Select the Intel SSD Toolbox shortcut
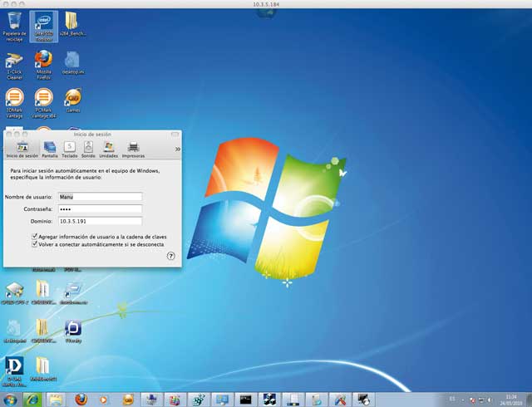Viewport: 532px width, 407px height. 44,27
